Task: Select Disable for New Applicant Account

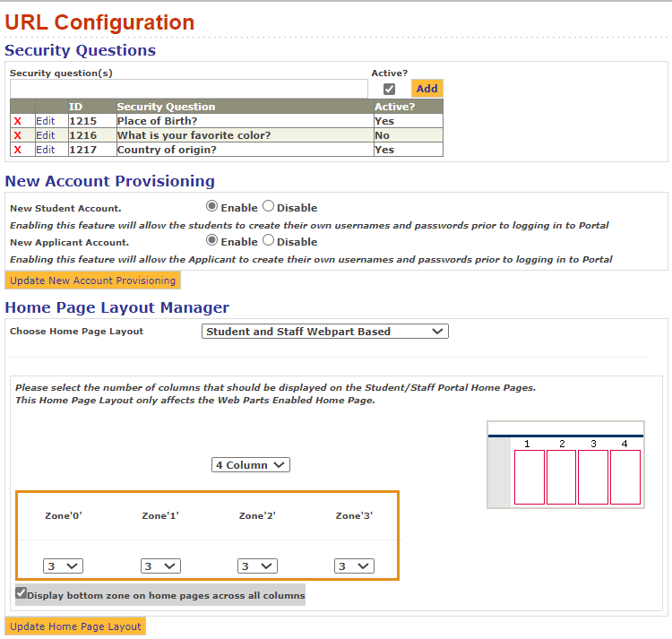Action: tap(268, 240)
